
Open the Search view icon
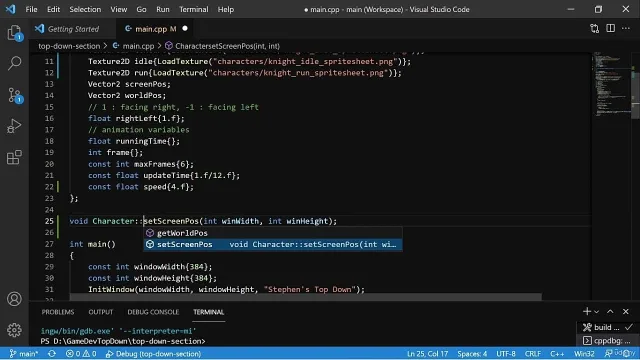pyautogui.click(x=14, y=63)
